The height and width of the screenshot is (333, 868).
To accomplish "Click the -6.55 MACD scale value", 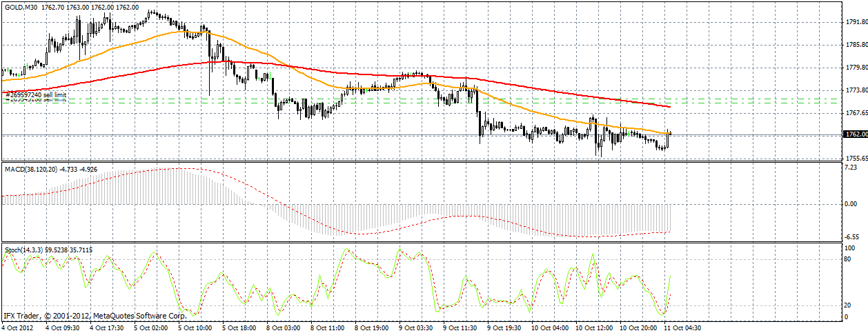I will coord(852,235).
